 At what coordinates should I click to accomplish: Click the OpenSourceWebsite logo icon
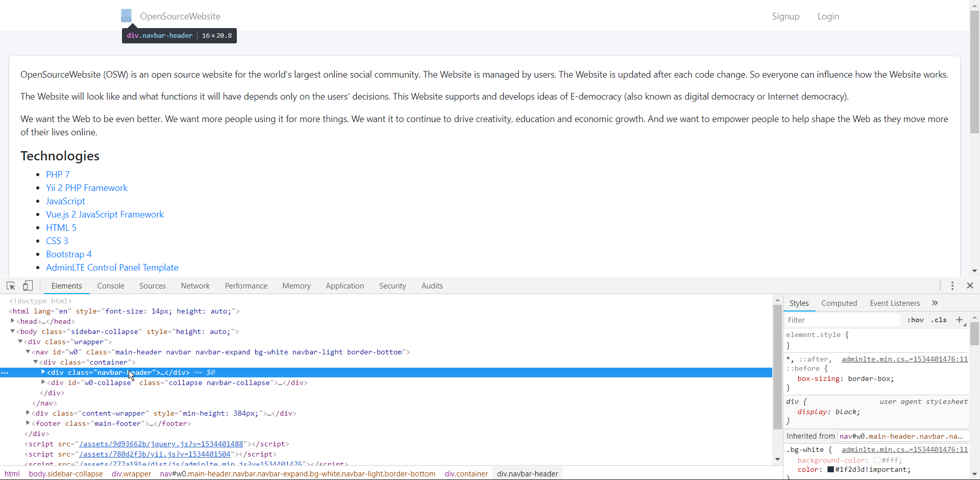126,16
